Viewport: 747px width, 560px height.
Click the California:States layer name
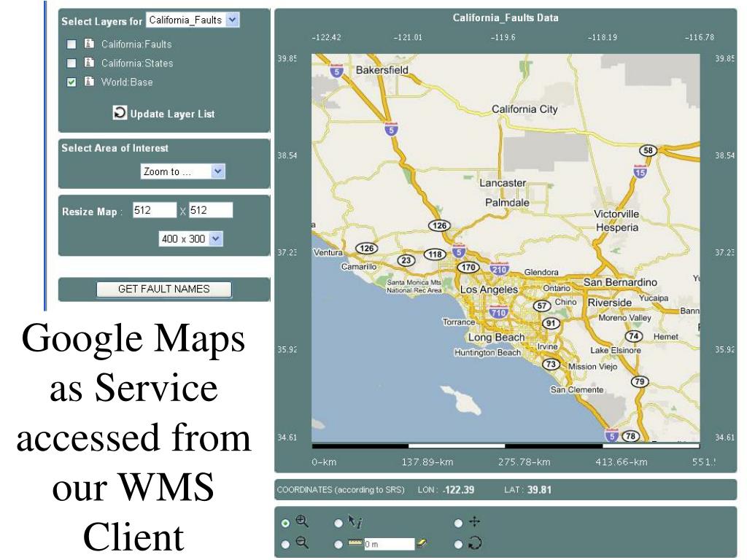pos(137,63)
